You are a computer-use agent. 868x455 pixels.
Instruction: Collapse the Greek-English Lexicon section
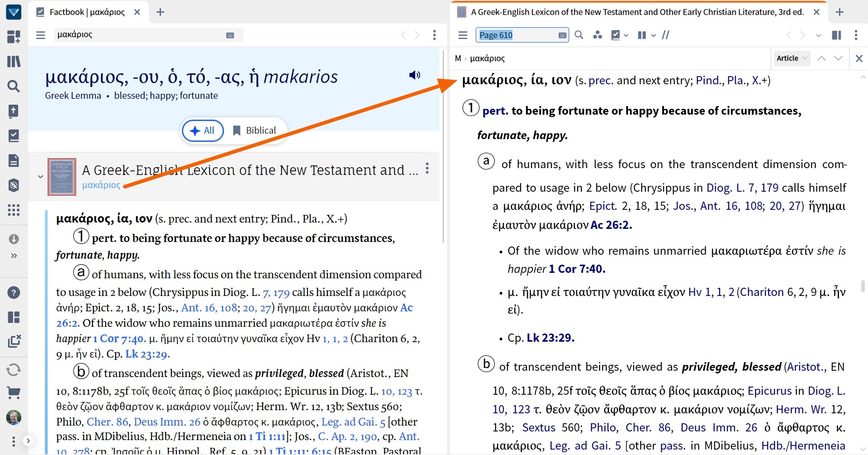click(x=40, y=177)
